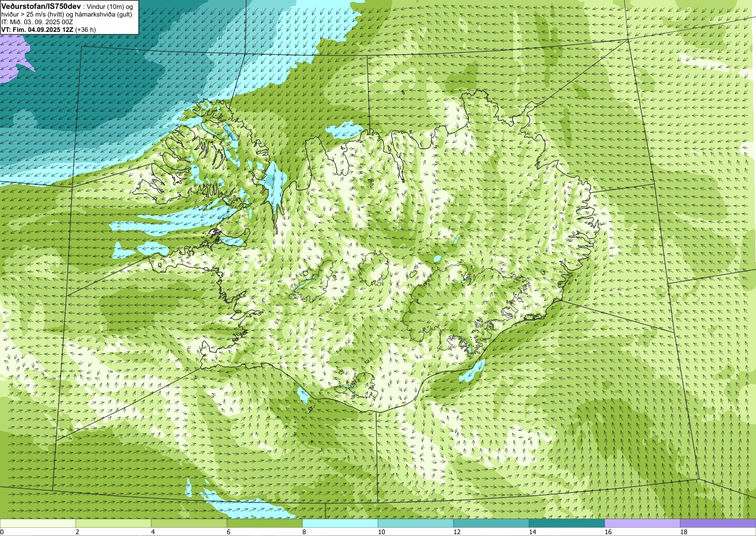756x536 pixels.
Task: Pick the 12–14 m/s teal swatch
Action: click(491, 523)
